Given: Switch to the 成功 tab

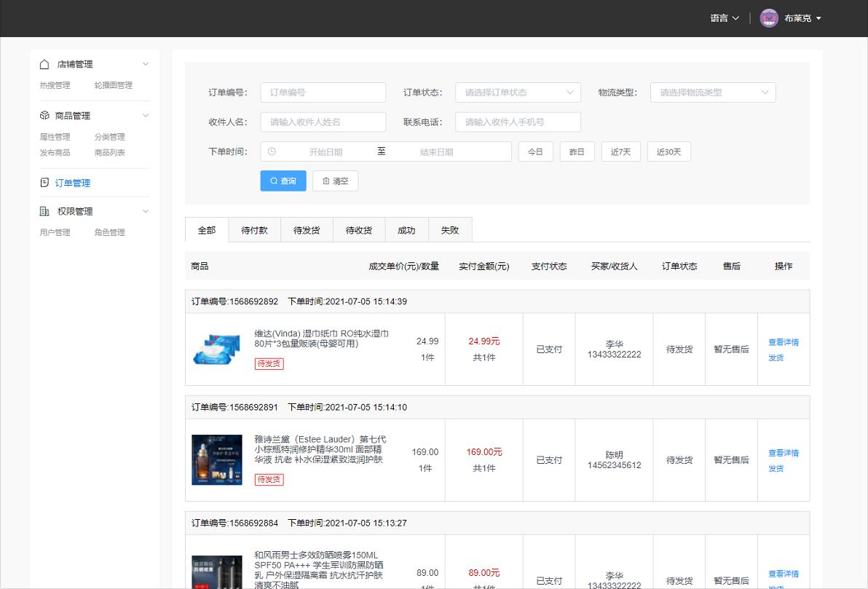Looking at the screenshot, I should [x=406, y=229].
